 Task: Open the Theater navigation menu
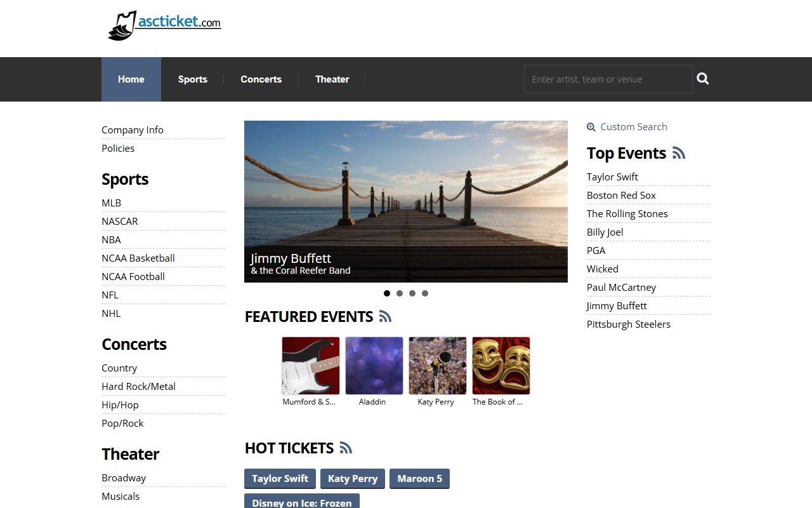(332, 79)
